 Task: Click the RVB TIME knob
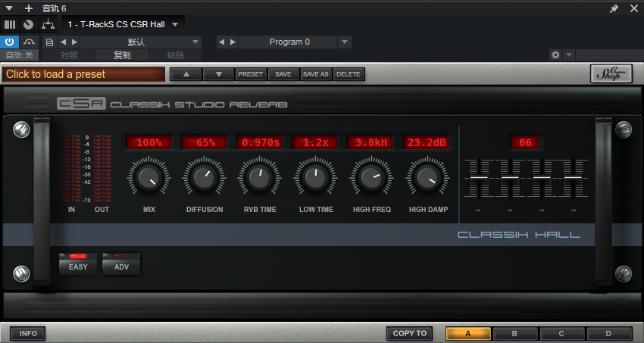(x=260, y=178)
